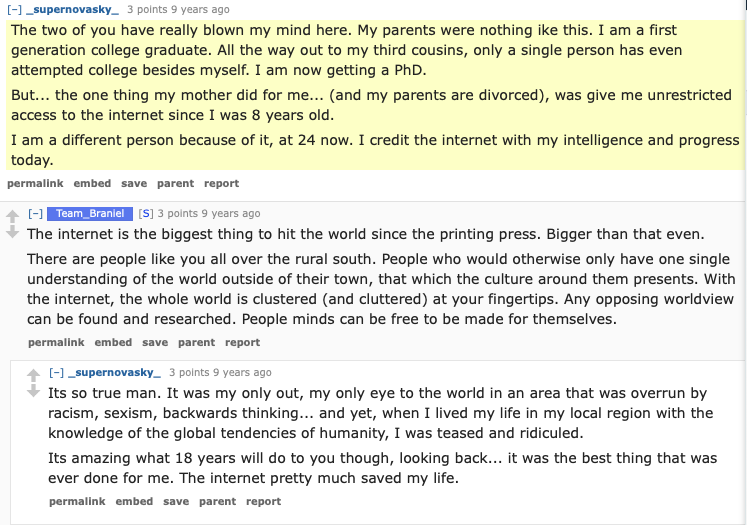
Task: Collapse the bottom _supernovasky_ reply
Action: pyautogui.click(x=57, y=372)
